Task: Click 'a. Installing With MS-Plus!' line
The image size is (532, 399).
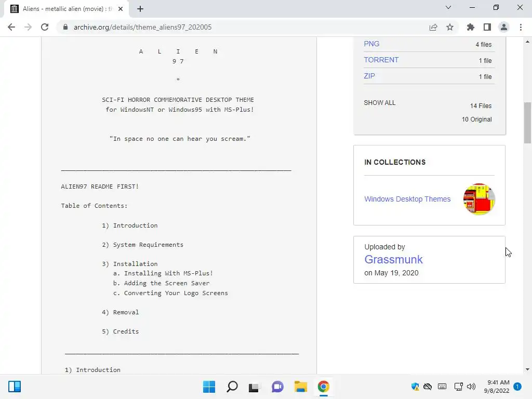Action: point(163,273)
